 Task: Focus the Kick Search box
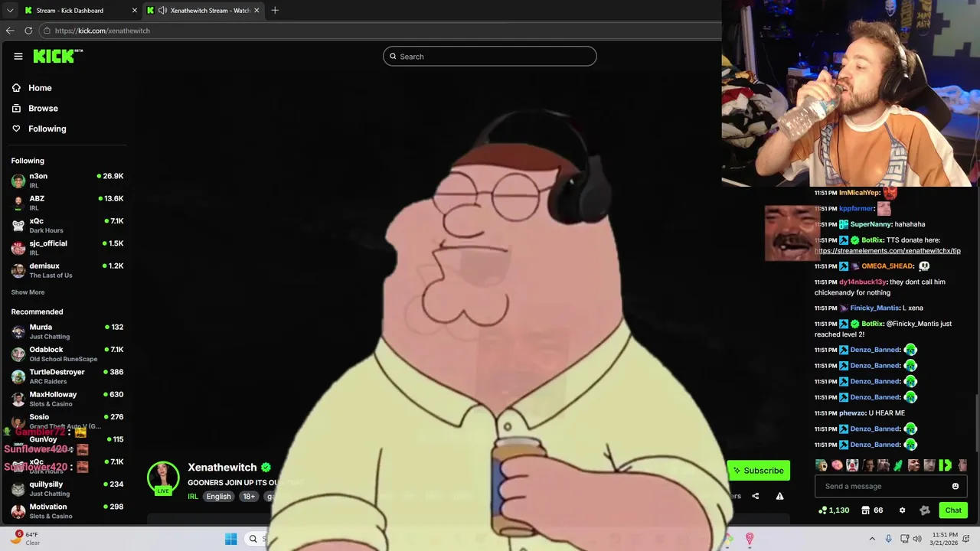coord(490,56)
